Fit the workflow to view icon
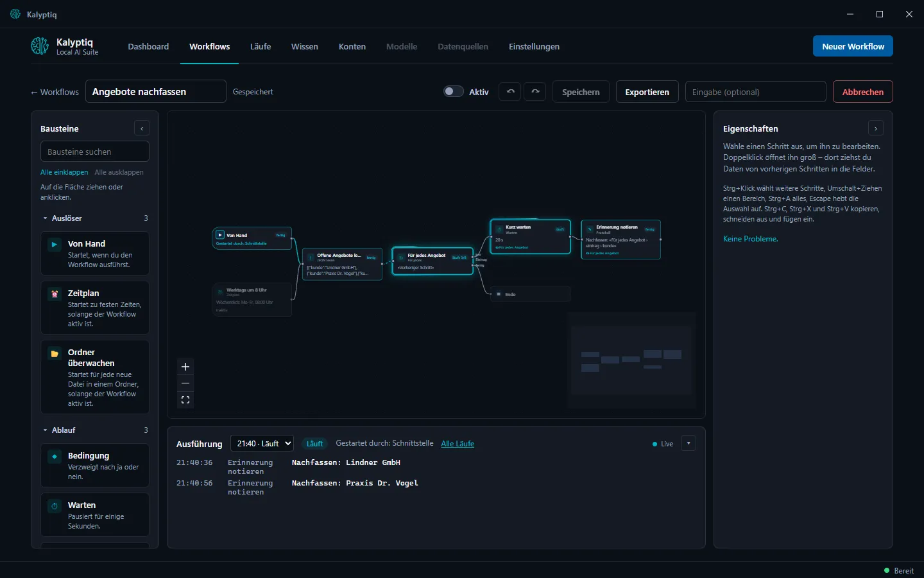 coord(185,400)
